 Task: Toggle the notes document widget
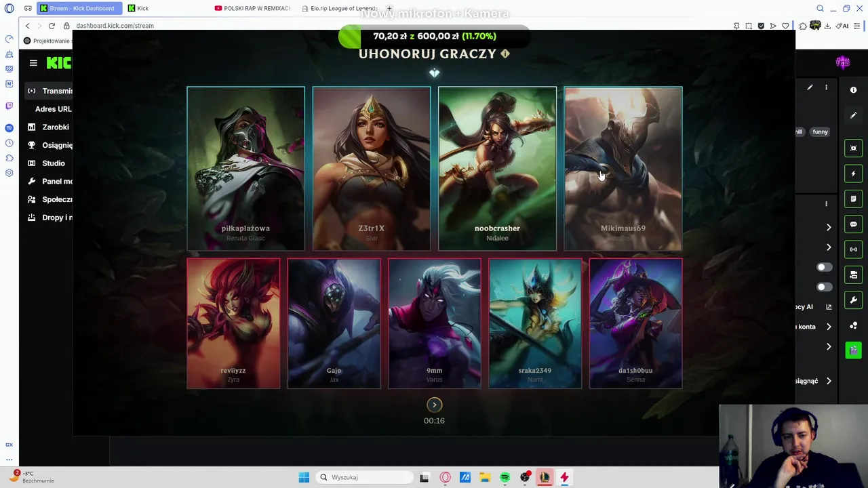pos(854,199)
